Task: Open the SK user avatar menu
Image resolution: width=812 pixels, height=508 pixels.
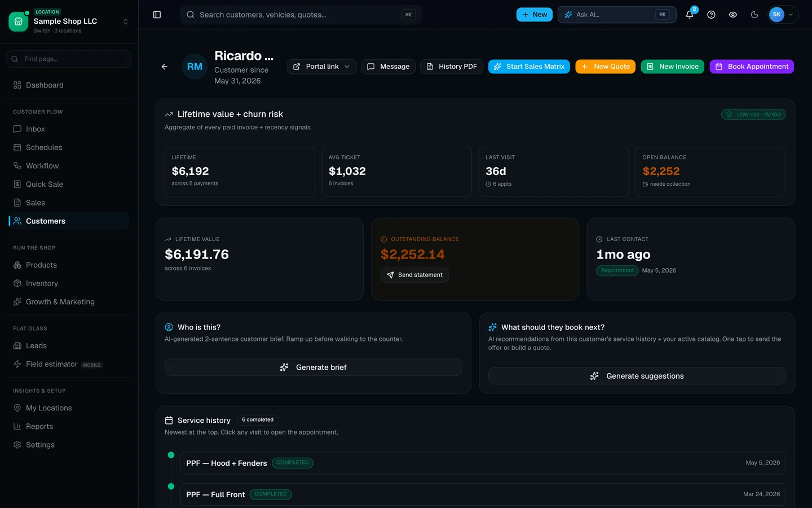Action: tap(783, 15)
